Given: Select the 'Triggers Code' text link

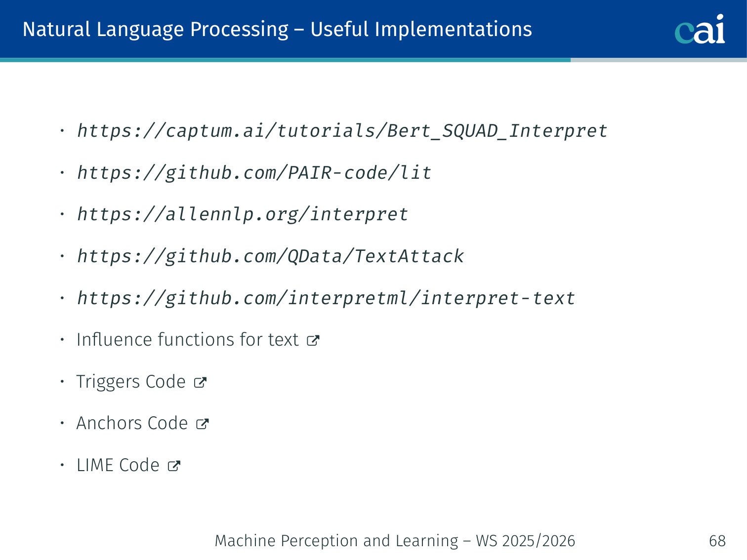Looking at the screenshot, I should click(131, 382).
